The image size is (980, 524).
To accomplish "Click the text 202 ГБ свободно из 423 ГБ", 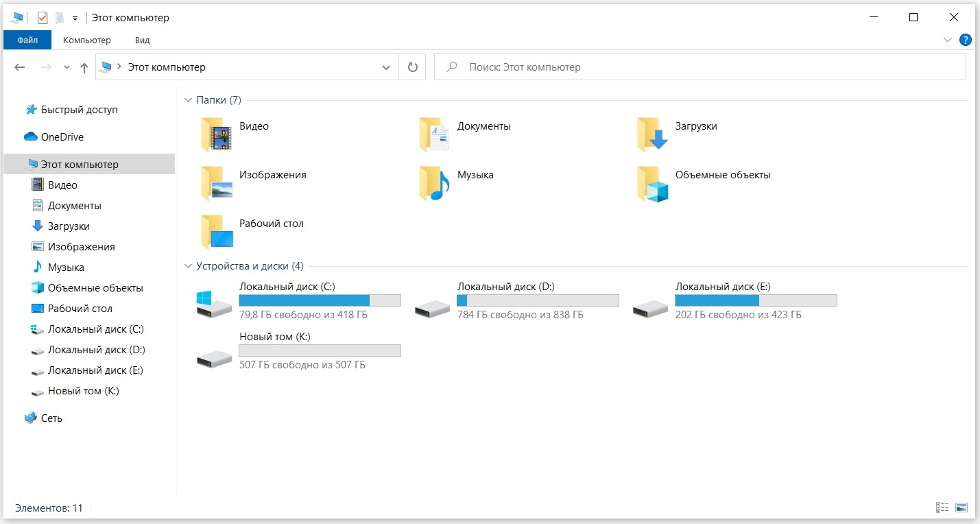I will pyautogui.click(x=739, y=315).
